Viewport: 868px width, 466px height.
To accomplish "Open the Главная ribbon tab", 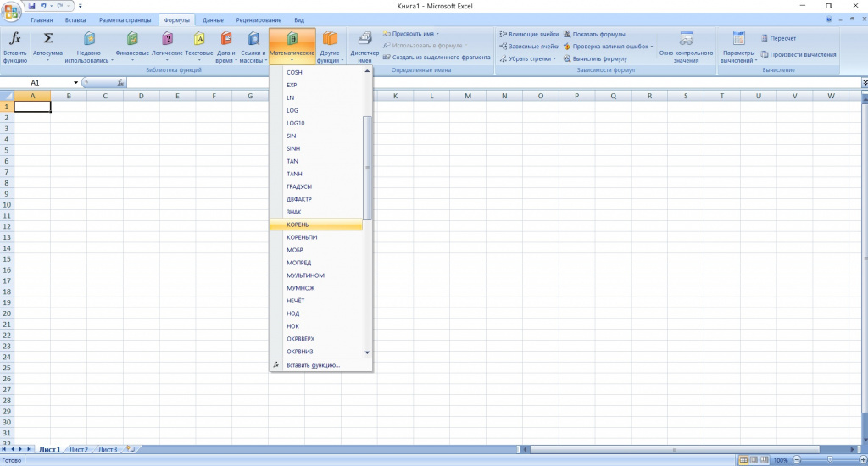I will pos(42,20).
